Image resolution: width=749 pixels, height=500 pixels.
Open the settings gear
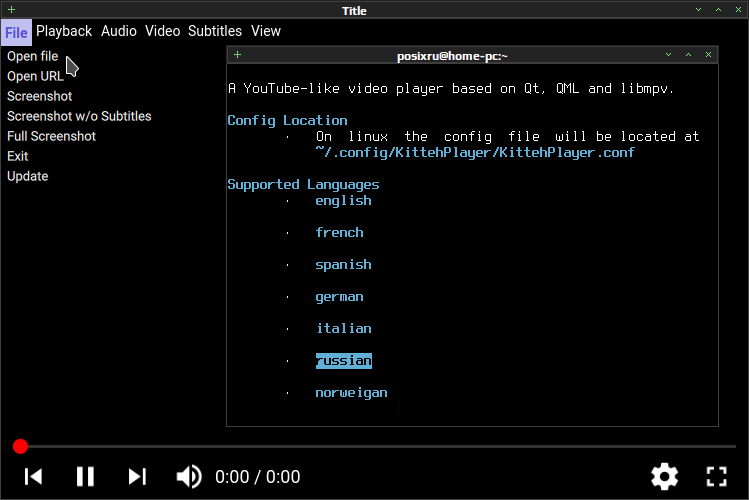click(664, 476)
